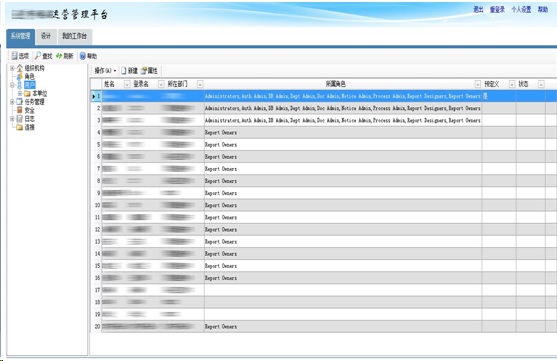Switch to the 设计 tab
The image size is (557, 361).
(46, 36)
